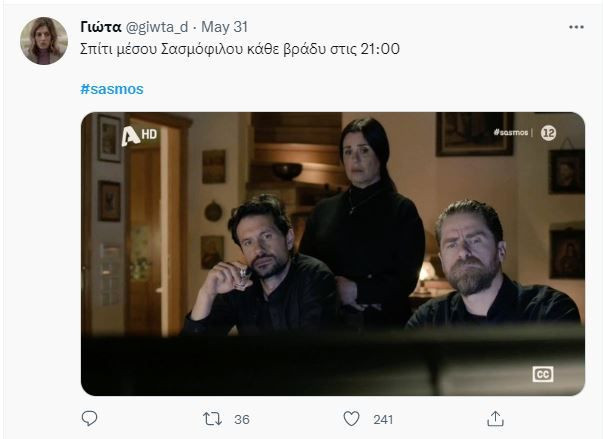Screen dimensions: 603x439
Task: Click the man holding a glass
Action: (x=262, y=265)
